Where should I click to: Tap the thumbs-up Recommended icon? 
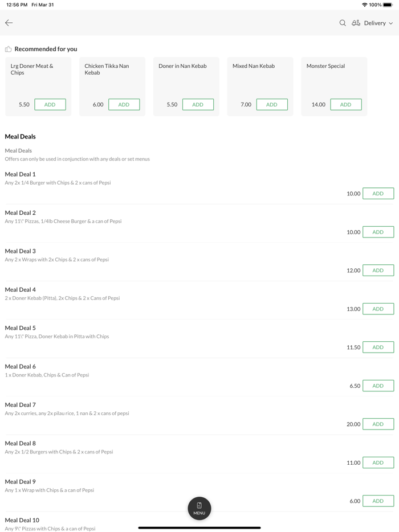pyautogui.click(x=8, y=49)
